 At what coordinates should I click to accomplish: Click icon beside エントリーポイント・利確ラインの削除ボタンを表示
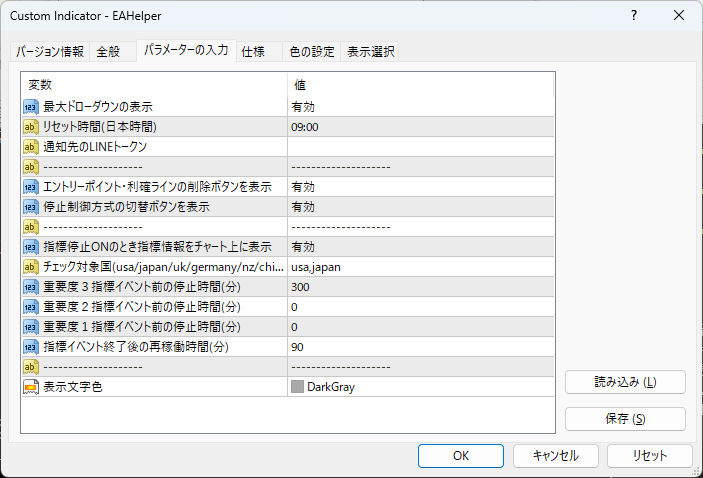pyautogui.click(x=31, y=186)
